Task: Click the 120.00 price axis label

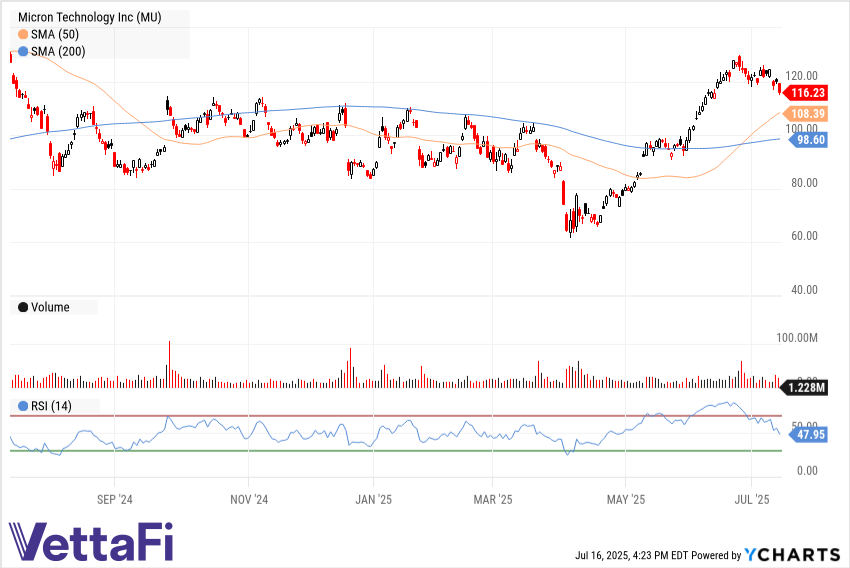Action: [801, 76]
